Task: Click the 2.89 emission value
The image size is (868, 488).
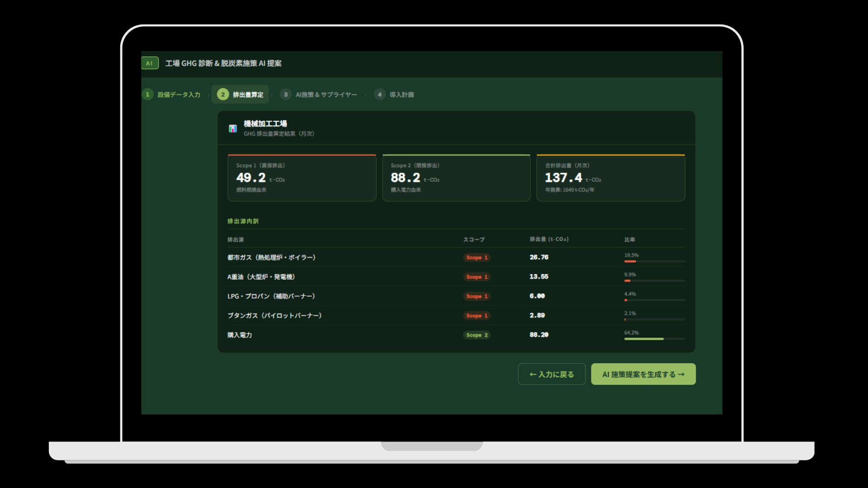Action: pyautogui.click(x=537, y=315)
